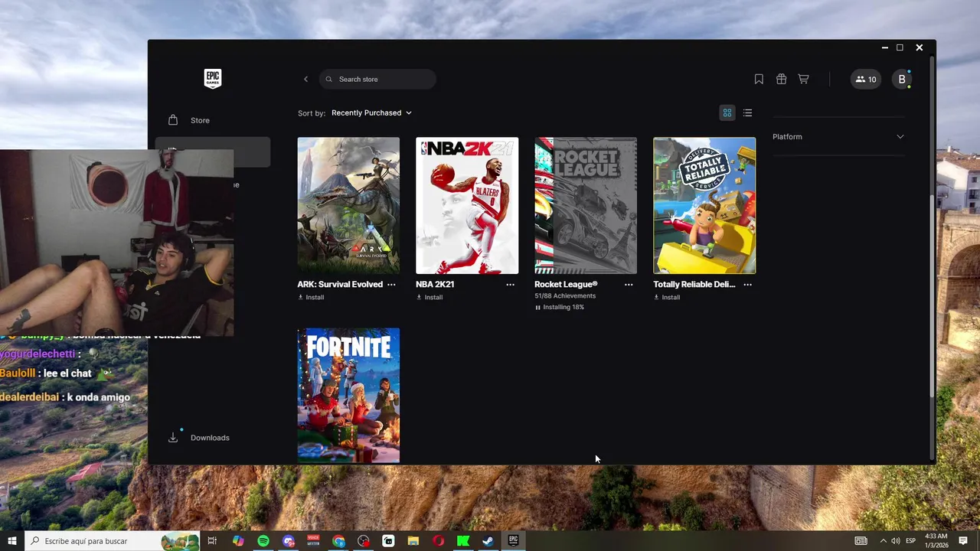Open the B profile avatar menu
This screenshot has height=551, width=980.
tap(902, 79)
